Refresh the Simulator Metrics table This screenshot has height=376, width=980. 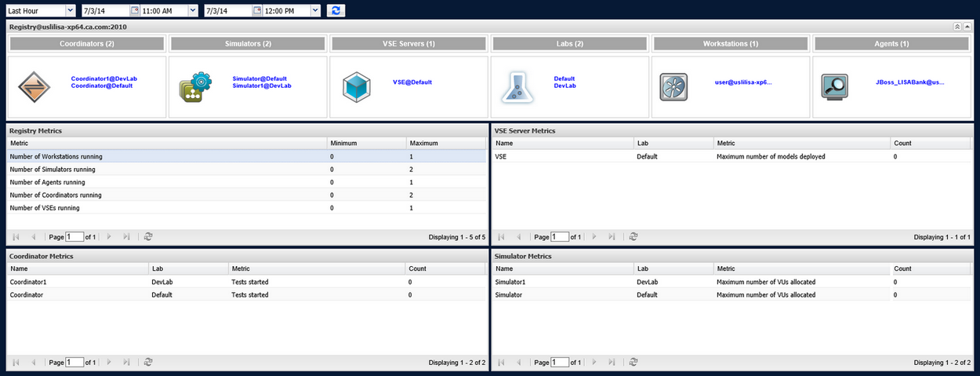633,363
